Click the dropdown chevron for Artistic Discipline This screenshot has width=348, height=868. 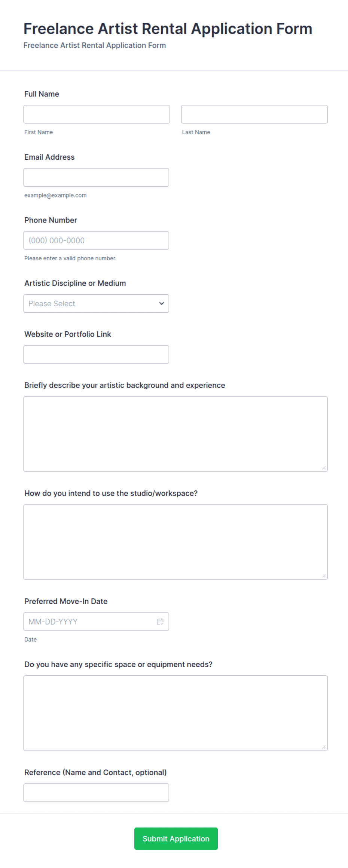coord(161,303)
